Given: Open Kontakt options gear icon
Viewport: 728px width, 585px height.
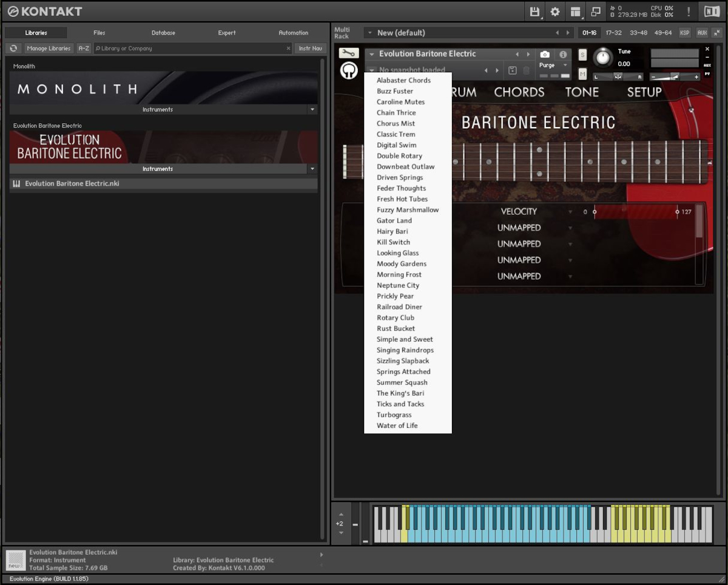Looking at the screenshot, I should pyautogui.click(x=555, y=12).
